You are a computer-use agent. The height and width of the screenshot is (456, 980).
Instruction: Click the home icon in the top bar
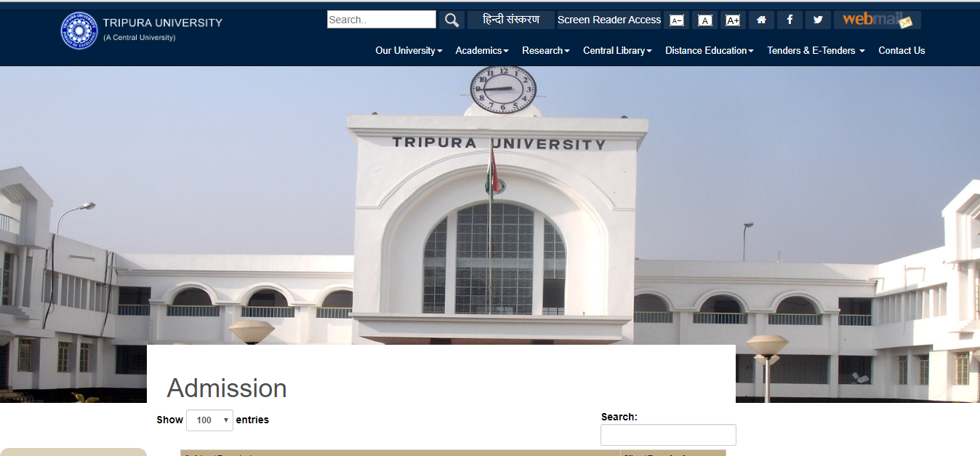tap(761, 20)
